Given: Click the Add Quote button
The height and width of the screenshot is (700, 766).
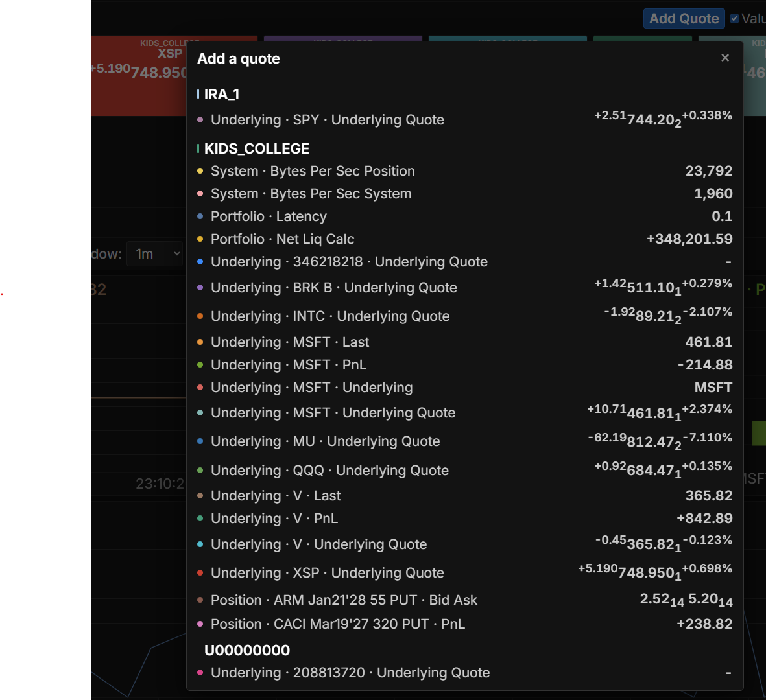Looking at the screenshot, I should (x=684, y=19).
